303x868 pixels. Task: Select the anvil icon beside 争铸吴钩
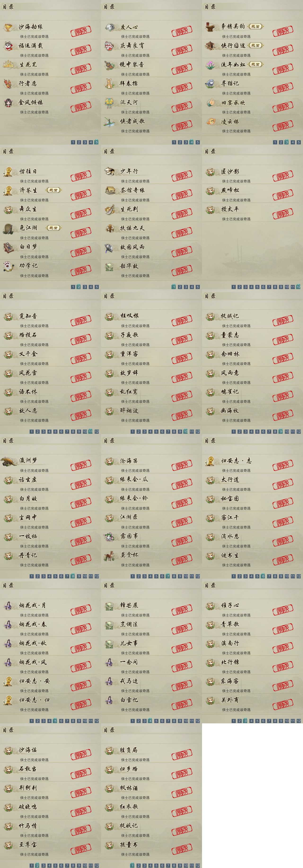pos(211,27)
